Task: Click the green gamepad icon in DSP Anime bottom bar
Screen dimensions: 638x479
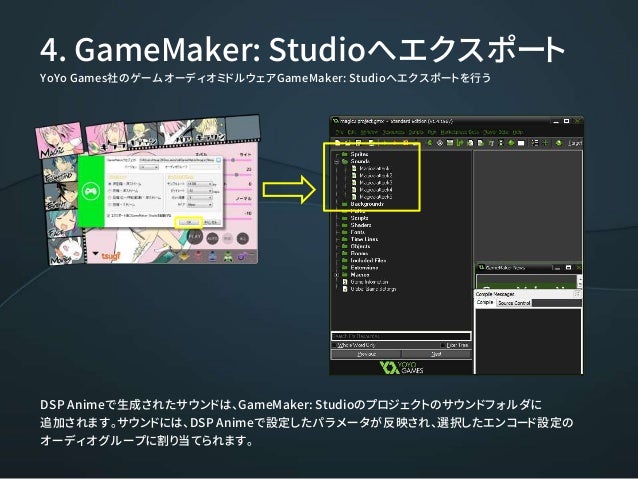Action: (x=228, y=257)
